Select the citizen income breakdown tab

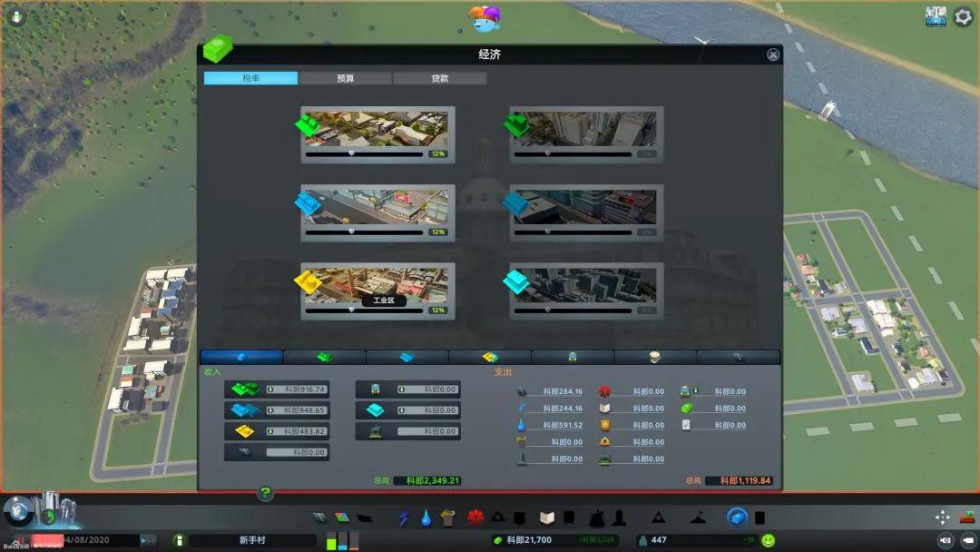[x=655, y=357]
